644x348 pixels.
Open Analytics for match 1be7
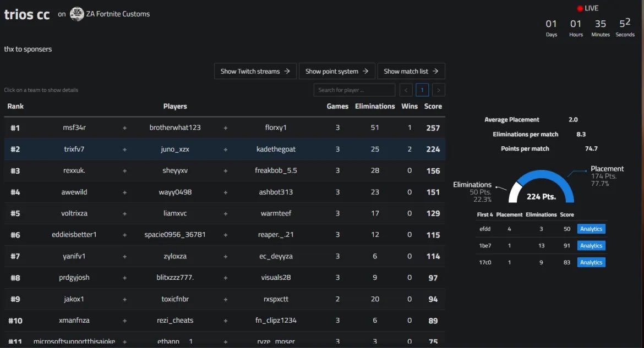point(591,245)
